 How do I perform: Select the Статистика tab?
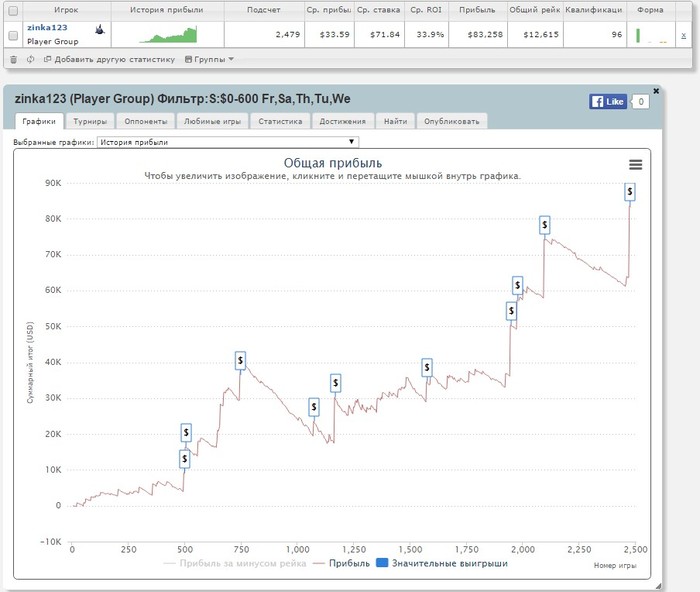(x=280, y=121)
